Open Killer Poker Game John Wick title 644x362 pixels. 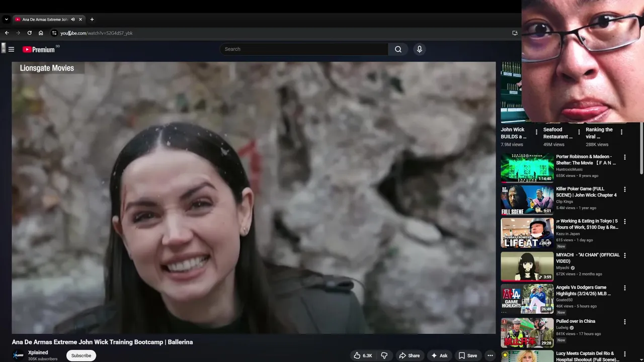(586, 192)
